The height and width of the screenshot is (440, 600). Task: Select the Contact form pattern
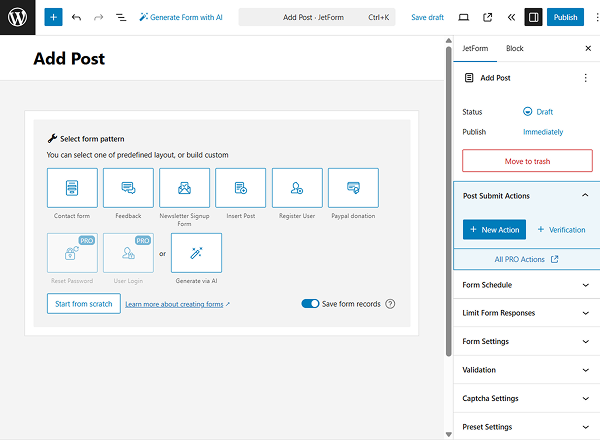(72, 188)
